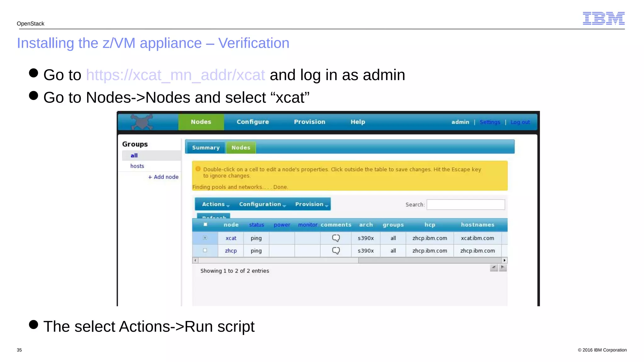Screen dimensions: 644x362
Task: Open the xcat node link
Action: point(231,238)
